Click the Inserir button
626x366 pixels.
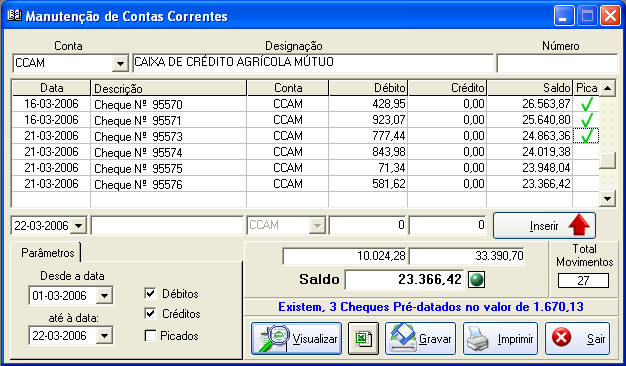pyautogui.click(x=545, y=226)
